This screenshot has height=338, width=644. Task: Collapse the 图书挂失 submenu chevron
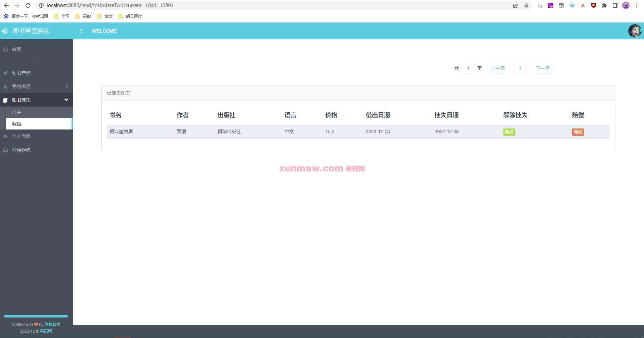point(66,100)
